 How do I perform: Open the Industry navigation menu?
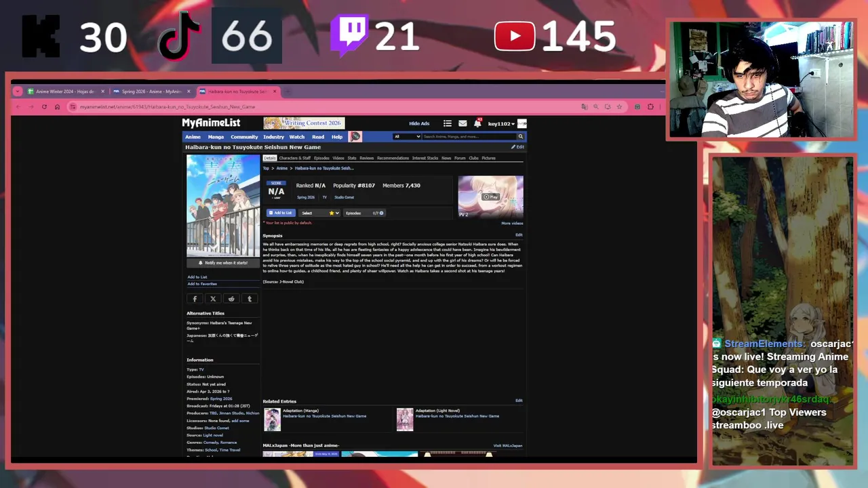tap(274, 137)
